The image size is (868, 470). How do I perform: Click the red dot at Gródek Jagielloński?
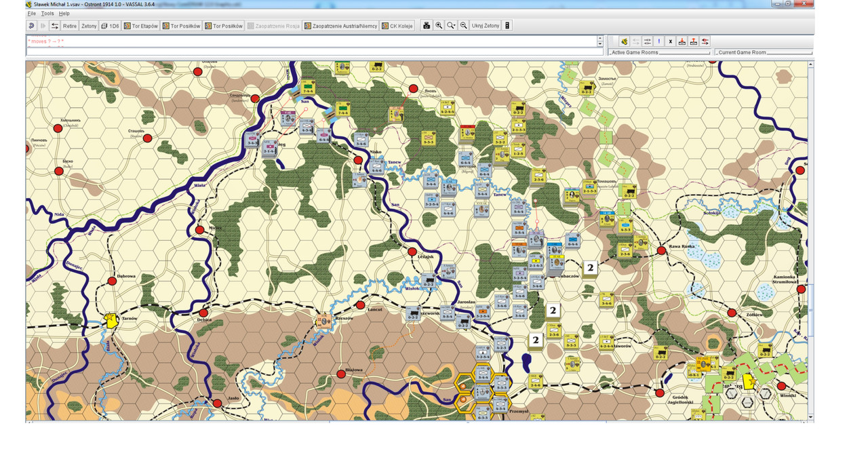pos(660,393)
